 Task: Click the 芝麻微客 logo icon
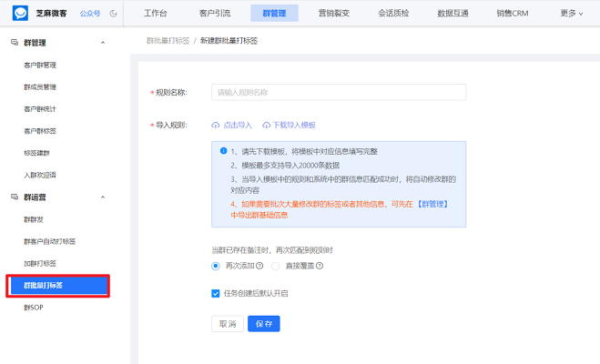tap(19, 14)
